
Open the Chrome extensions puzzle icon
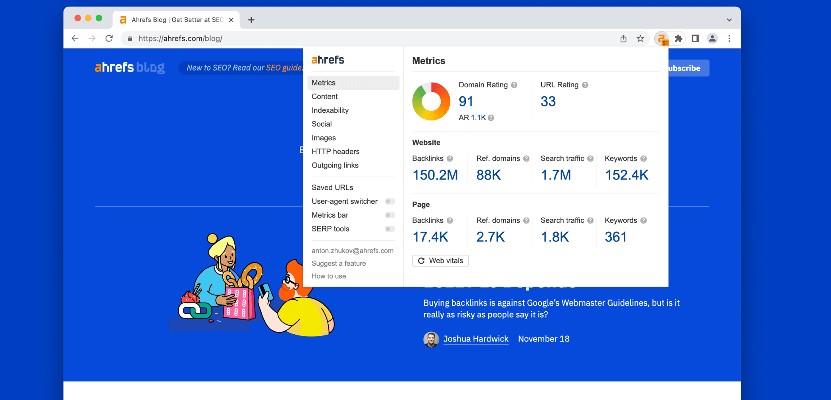pyautogui.click(x=678, y=38)
